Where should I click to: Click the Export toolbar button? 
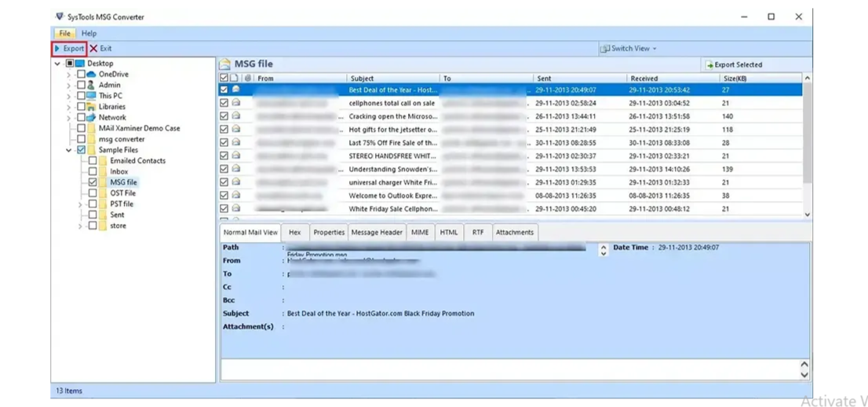point(69,48)
